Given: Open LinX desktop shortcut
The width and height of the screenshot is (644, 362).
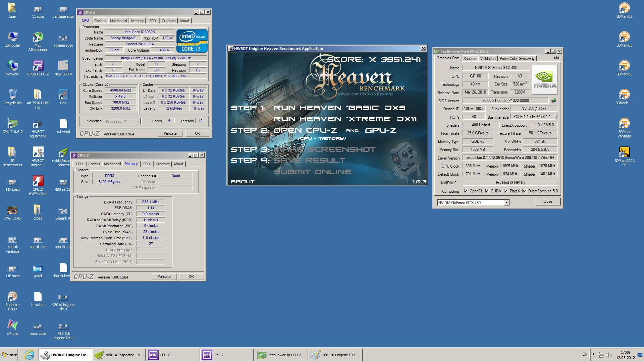Looking at the screenshot, I should point(63,97).
